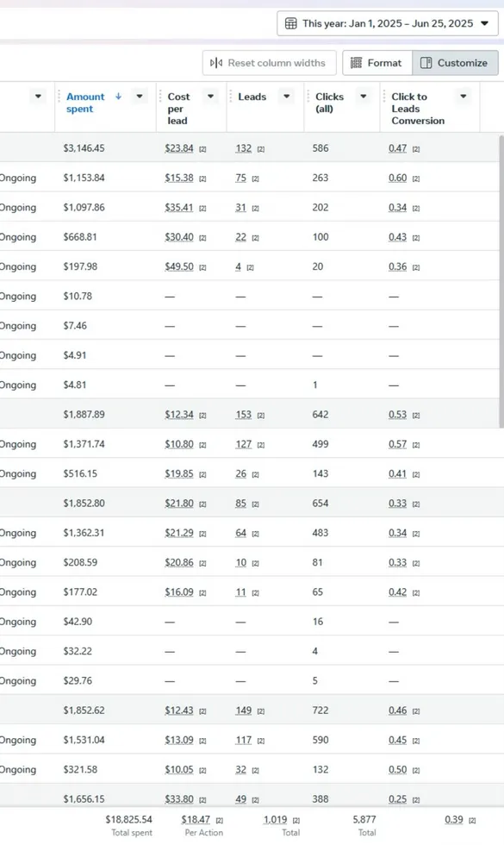Viewport: 504px width, 845px height.
Task: Click the Amount spent column header
Action: point(85,103)
